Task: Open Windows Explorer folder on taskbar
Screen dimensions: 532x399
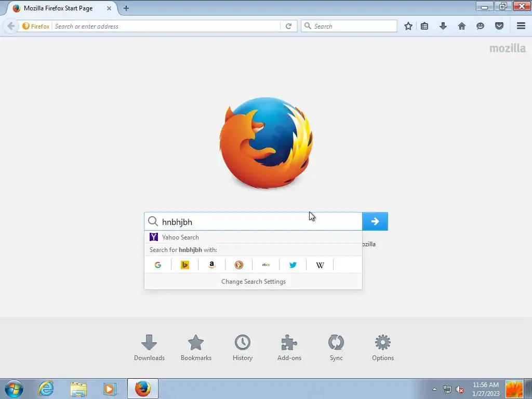Action: (78, 389)
